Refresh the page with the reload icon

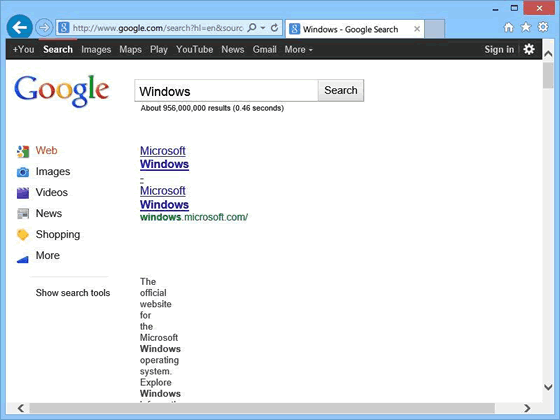(x=274, y=28)
